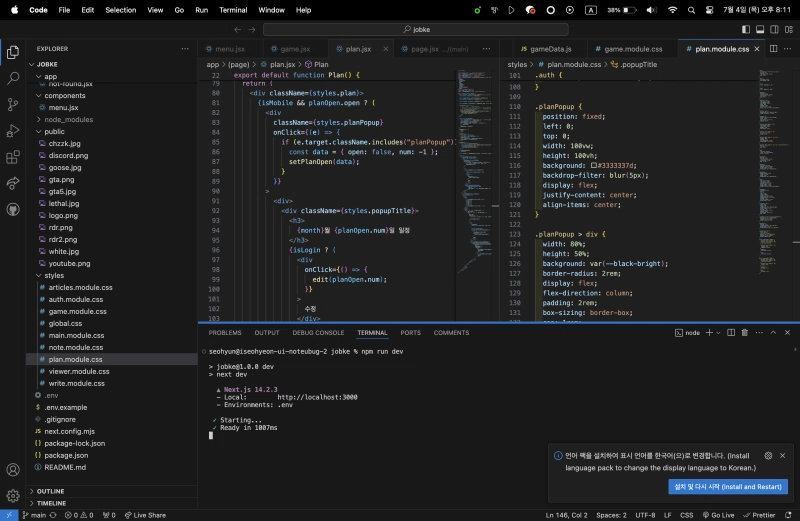Open the Source Control view
Image resolution: width=800 pixels, height=521 pixels.
(13, 104)
